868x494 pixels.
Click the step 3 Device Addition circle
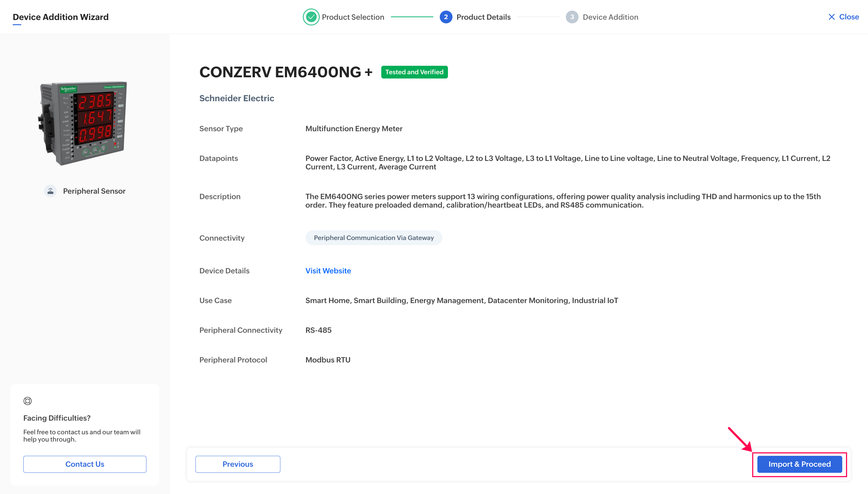coord(572,17)
